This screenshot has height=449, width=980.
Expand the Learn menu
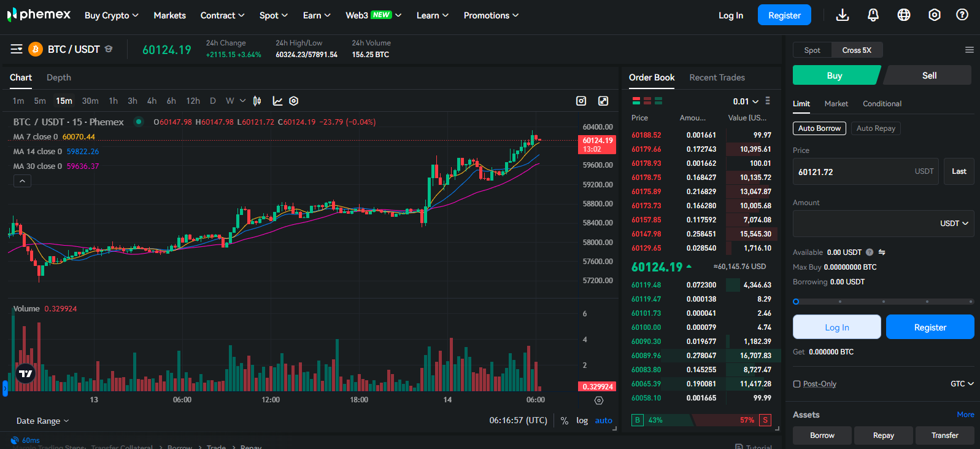[x=432, y=15]
